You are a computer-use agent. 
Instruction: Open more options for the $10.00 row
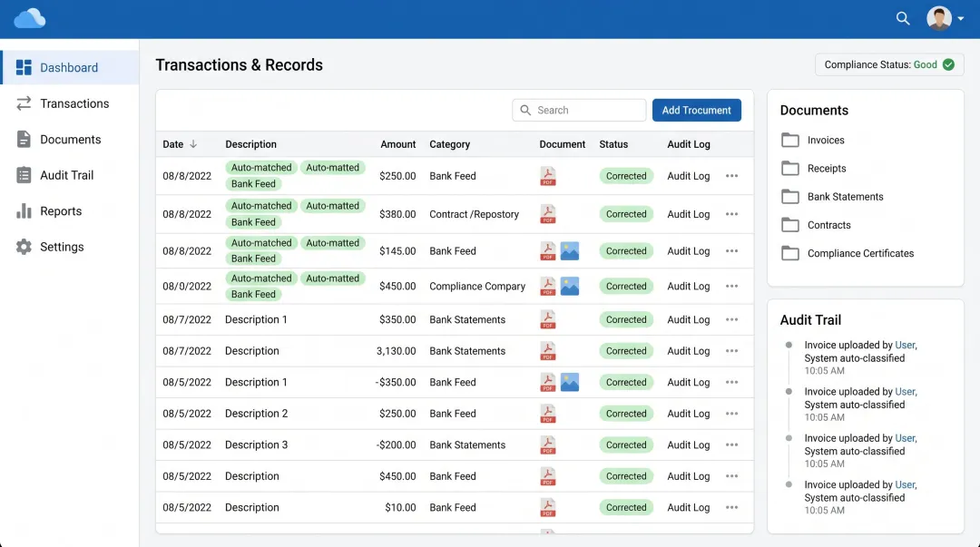tap(732, 508)
